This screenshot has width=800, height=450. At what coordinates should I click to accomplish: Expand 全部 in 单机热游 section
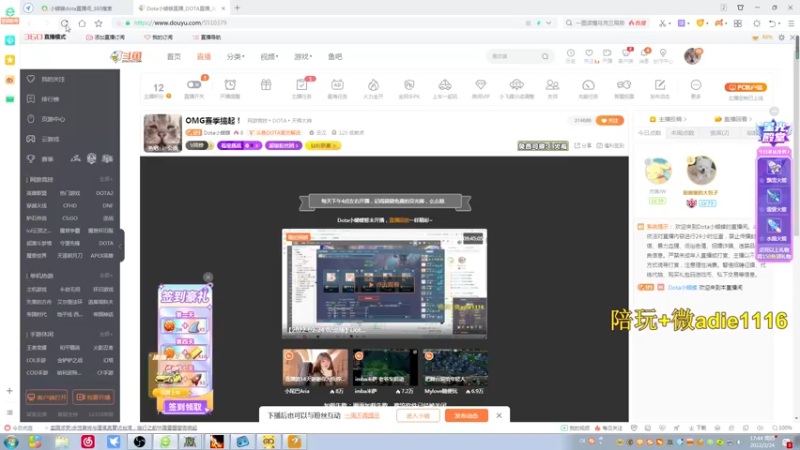(x=106, y=276)
